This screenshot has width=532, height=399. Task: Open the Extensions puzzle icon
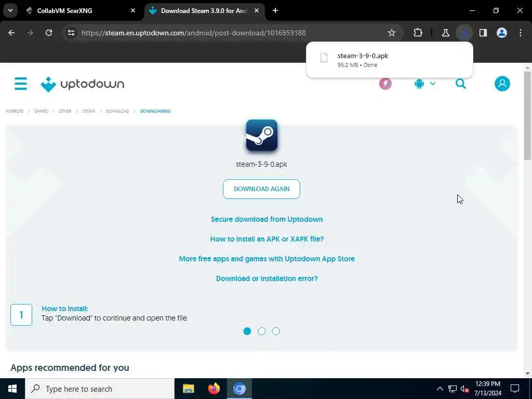click(418, 33)
